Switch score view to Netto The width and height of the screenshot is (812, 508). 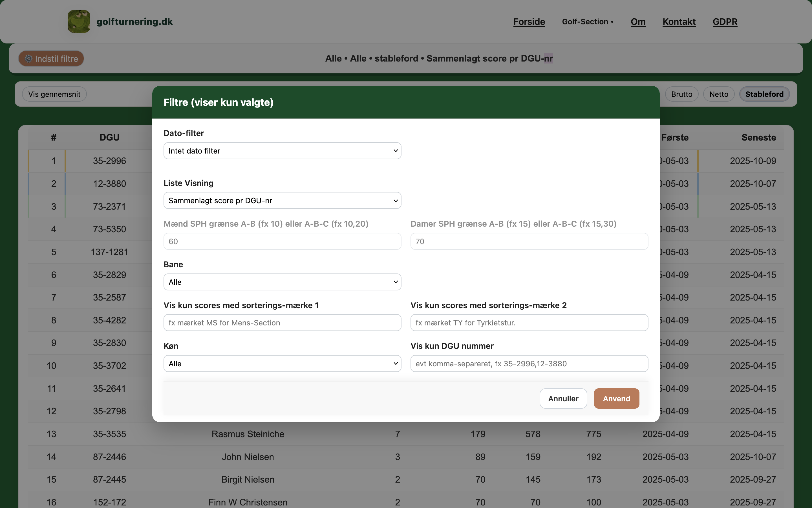(x=719, y=94)
